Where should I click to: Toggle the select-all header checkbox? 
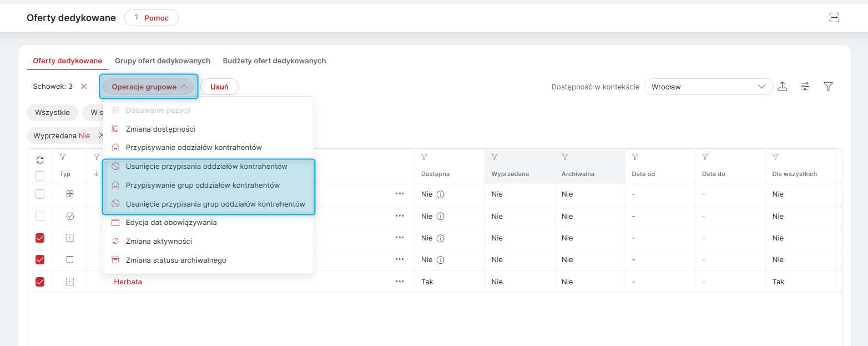[40, 175]
